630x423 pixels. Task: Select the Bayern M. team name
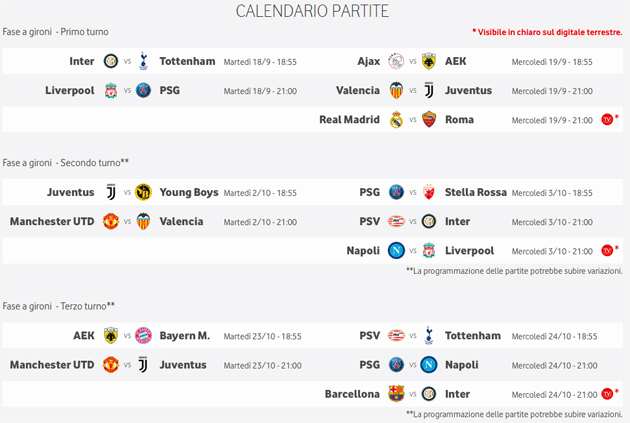click(185, 335)
